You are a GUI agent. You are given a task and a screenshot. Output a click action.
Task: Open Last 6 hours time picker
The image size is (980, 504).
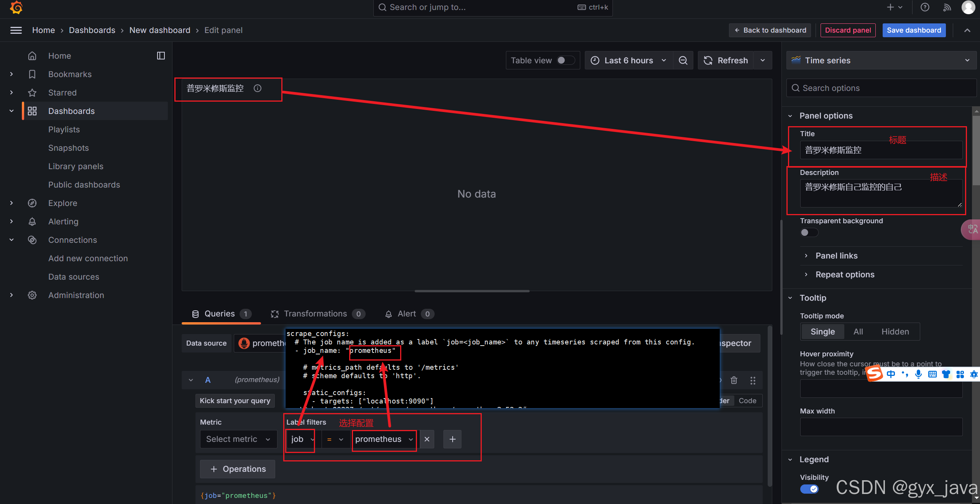[629, 61]
